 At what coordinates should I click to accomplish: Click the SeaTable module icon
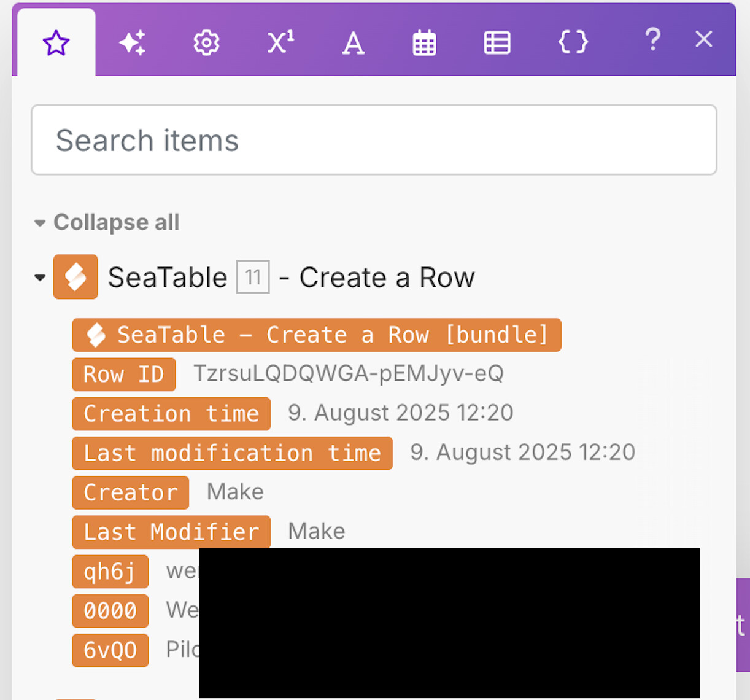75,277
